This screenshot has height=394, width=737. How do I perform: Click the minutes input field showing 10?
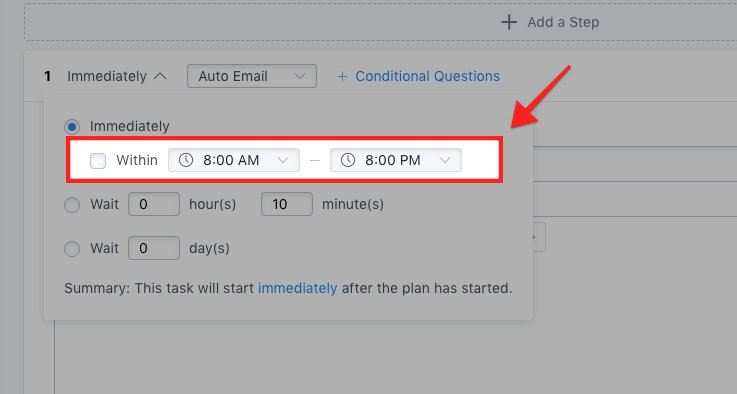tap(287, 204)
